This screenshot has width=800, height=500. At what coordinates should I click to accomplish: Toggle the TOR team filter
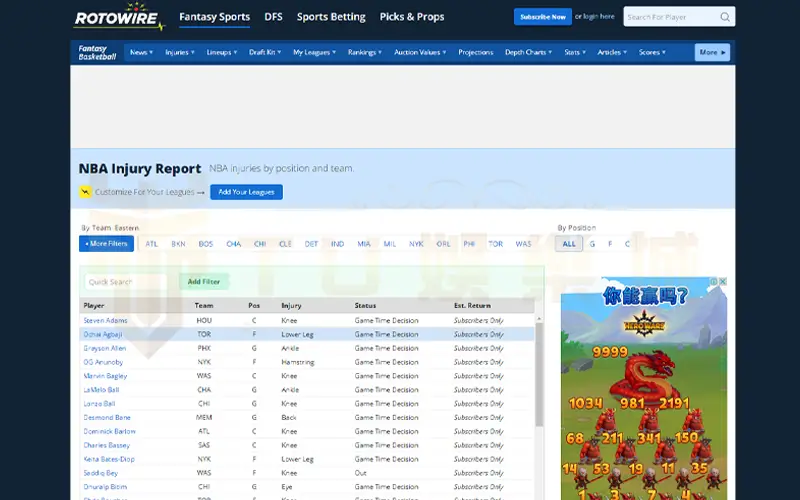496,243
